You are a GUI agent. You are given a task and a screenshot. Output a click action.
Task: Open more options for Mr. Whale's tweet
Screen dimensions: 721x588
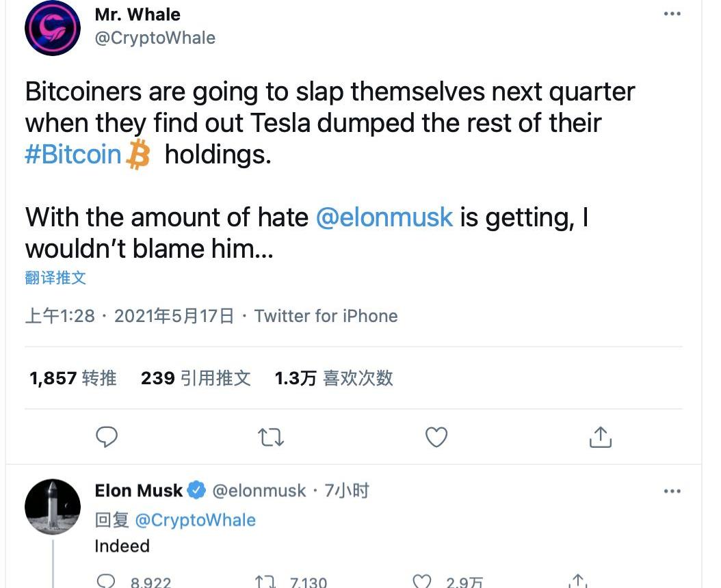(x=672, y=14)
